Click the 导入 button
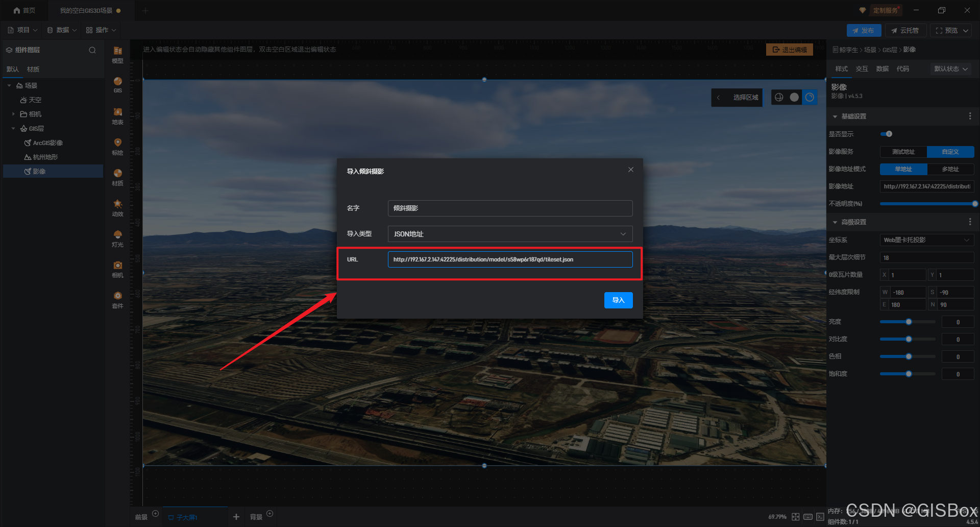 (x=618, y=300)
